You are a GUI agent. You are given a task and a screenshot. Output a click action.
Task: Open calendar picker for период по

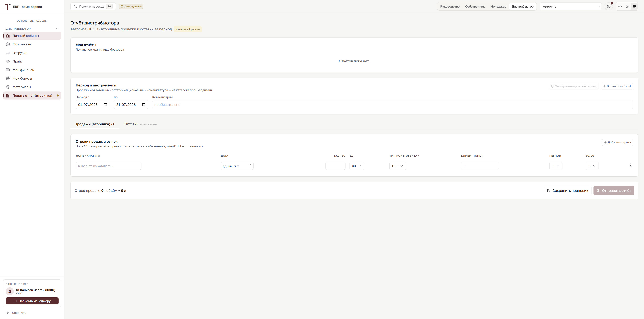[x=144, y=105]
